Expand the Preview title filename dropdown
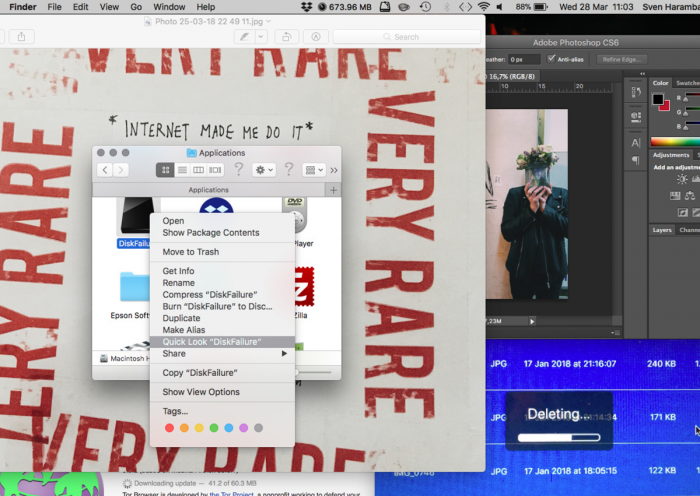 (x=268, y=21)
